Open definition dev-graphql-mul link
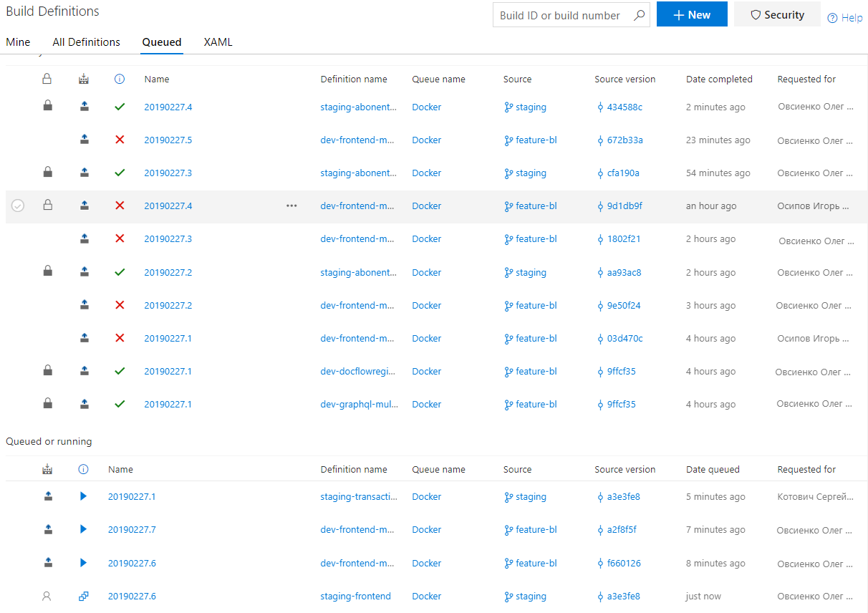 pos(357,404)
